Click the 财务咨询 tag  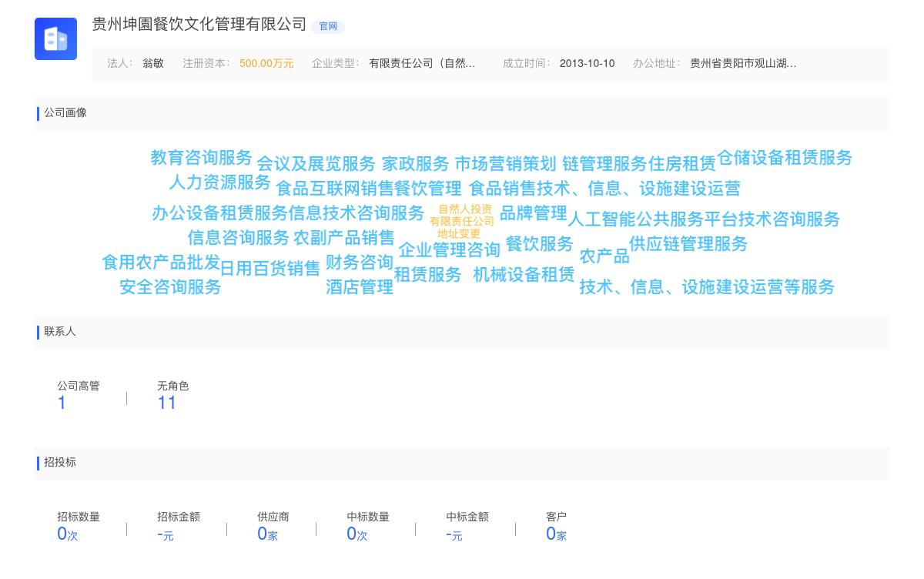click(x=360, y=263)
